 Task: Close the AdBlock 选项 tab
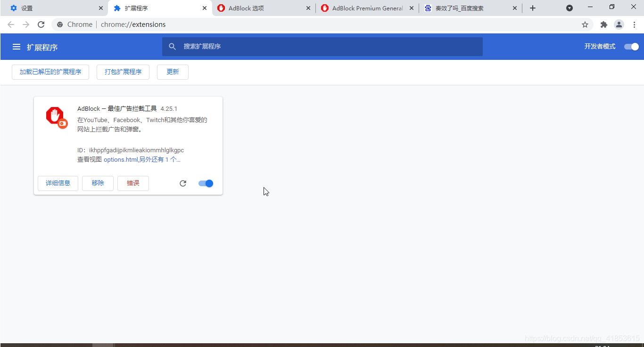(x=308, y=8)
